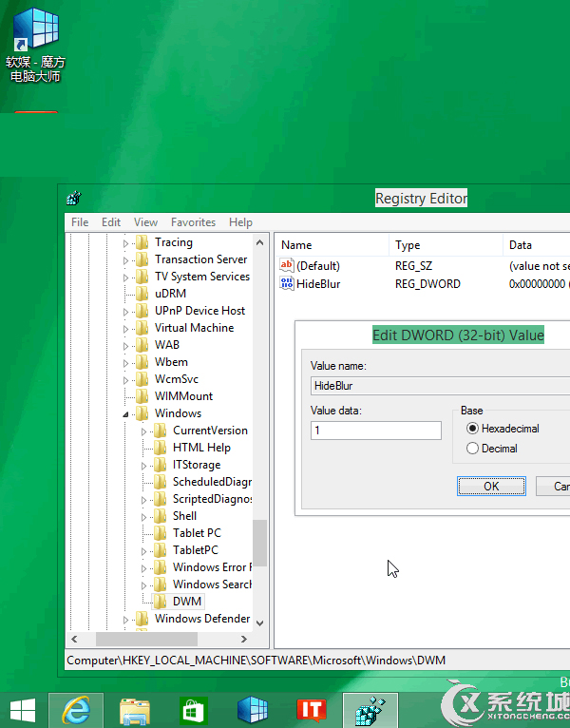This screenshot has width=570, height=728.
Task: Switch to Registry Editor taskbar icon
Action: click(370, 710)
